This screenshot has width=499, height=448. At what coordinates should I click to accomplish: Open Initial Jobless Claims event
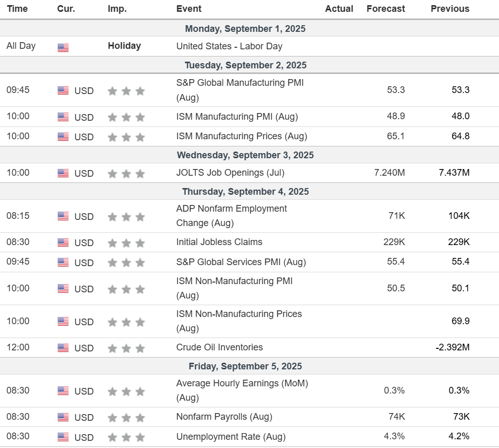219,242
